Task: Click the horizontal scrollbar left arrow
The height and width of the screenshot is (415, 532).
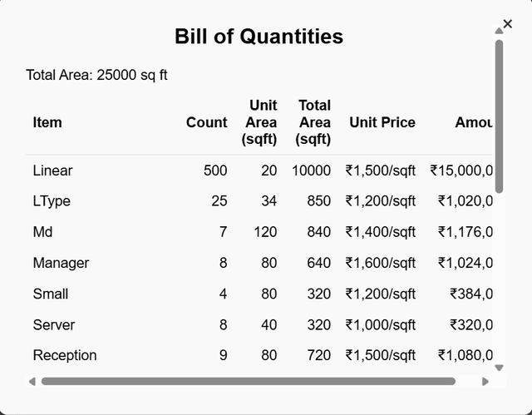Action: coord(32,382)
